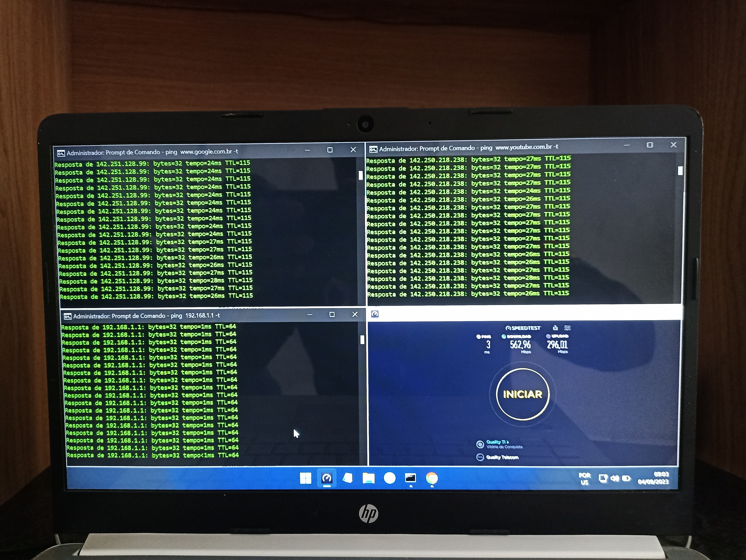Click the Quality TI server globe icon

[480, 444]
